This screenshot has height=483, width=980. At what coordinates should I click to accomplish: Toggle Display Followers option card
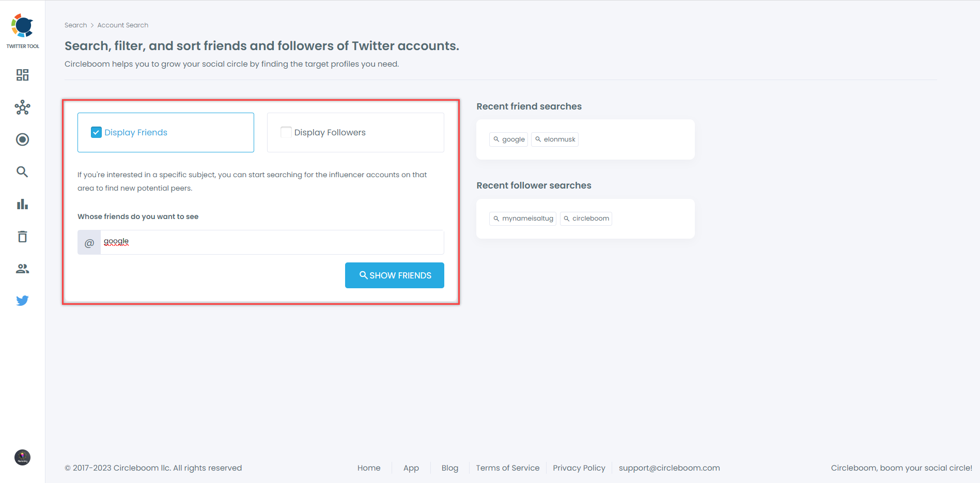[355, 132]
